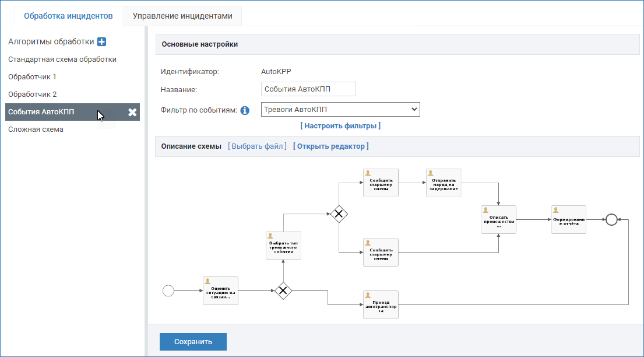This screenshot has height=357, width=644.
Task: Click the plus icon to add algorithm
Action: click(101, 42)
